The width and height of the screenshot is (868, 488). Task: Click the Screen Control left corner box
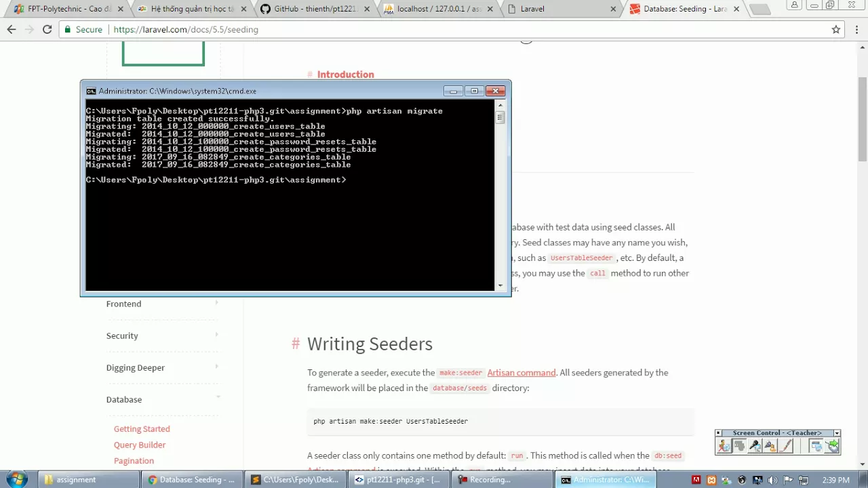[x=718, y=433]
